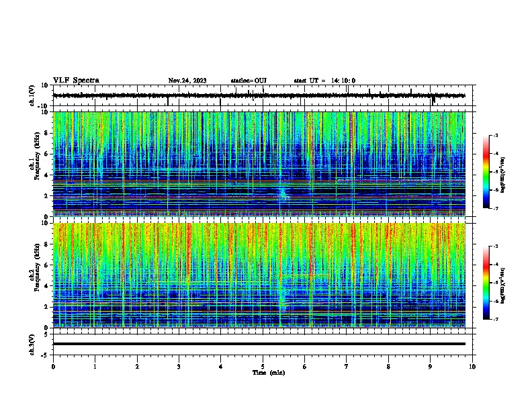The width and height of the screenshot is (532, 411).
Task: Click the ch.3 flat black voltage trace
Action: point(259,344)
